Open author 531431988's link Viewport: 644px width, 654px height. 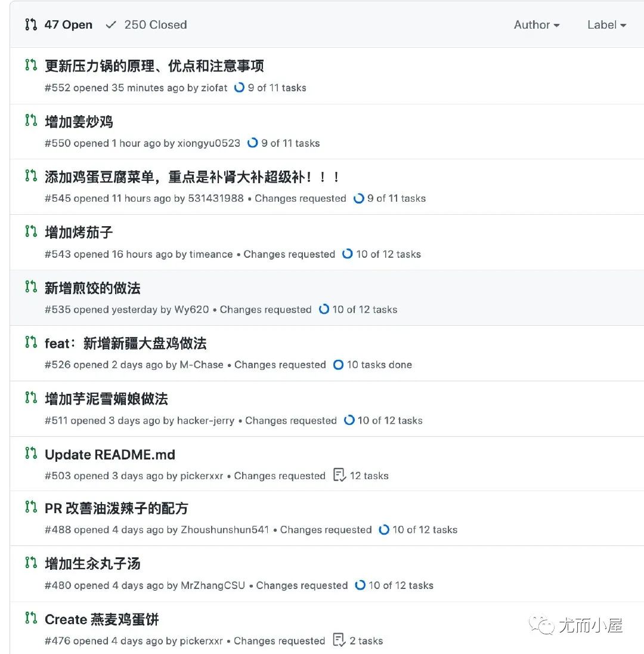point(216,199)
